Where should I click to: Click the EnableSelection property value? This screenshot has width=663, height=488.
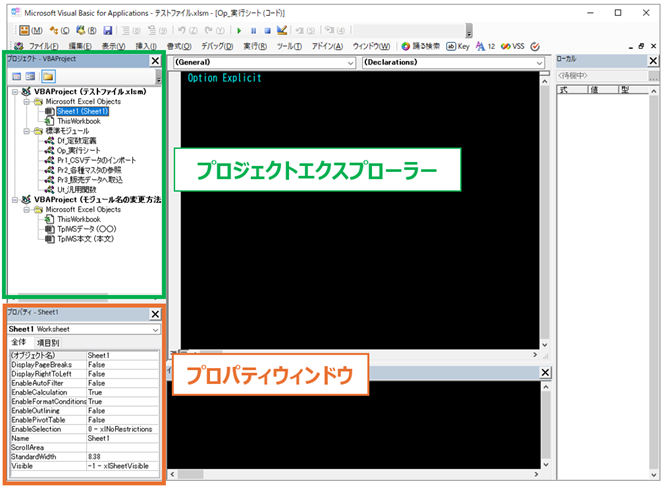click(123, 429)
